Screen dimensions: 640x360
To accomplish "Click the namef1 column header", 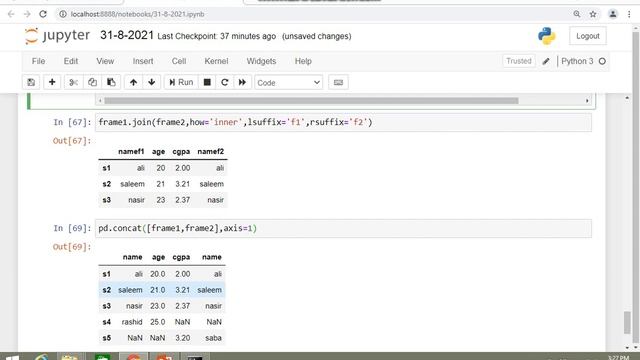I will (x=131, y=151).
